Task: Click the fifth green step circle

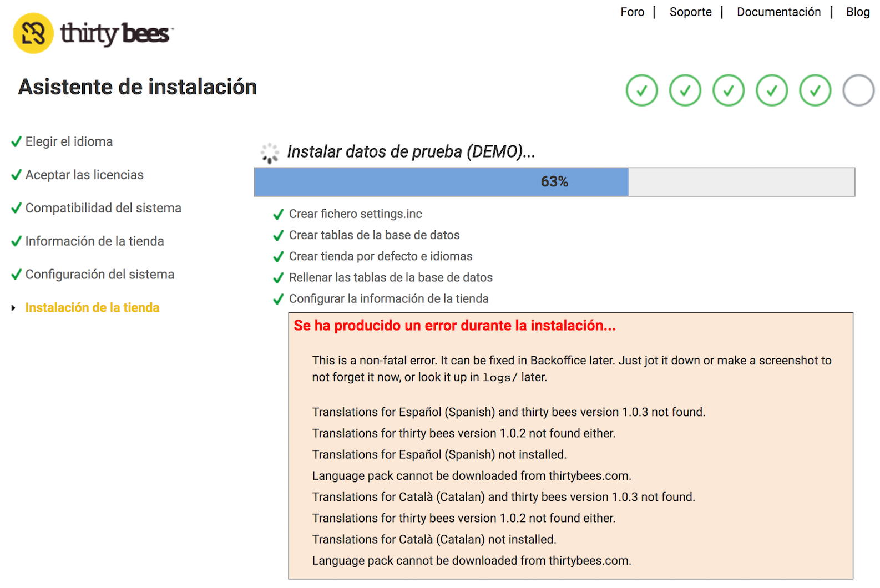Action: 815,90
